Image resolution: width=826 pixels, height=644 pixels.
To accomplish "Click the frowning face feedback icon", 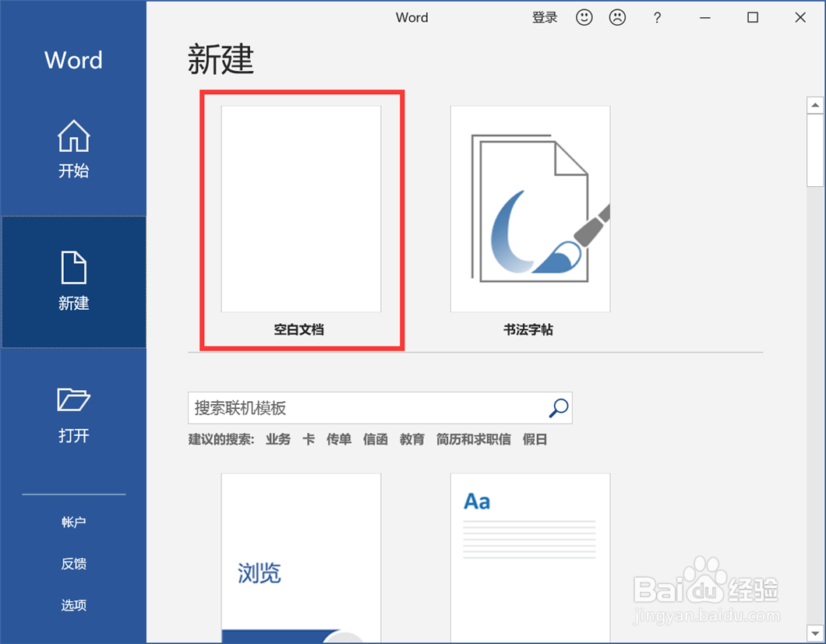I will pyautogui.click(x=617, y=17).
